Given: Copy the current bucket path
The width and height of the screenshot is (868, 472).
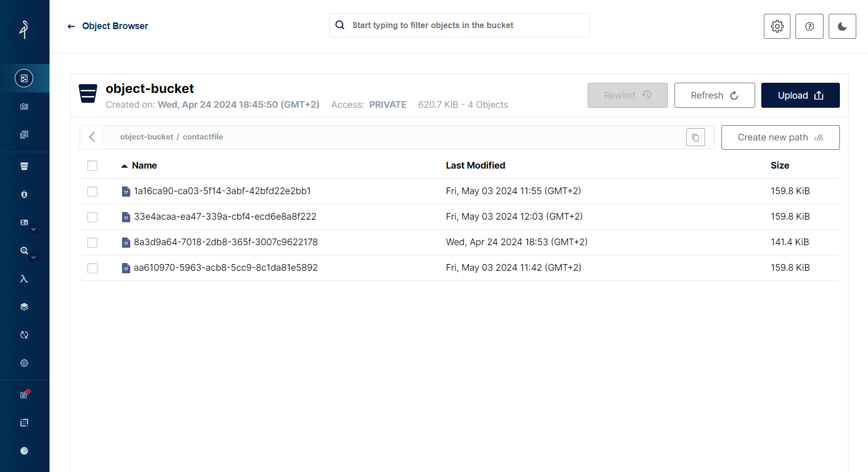Looking at the screenshot, I should point(695,137).
